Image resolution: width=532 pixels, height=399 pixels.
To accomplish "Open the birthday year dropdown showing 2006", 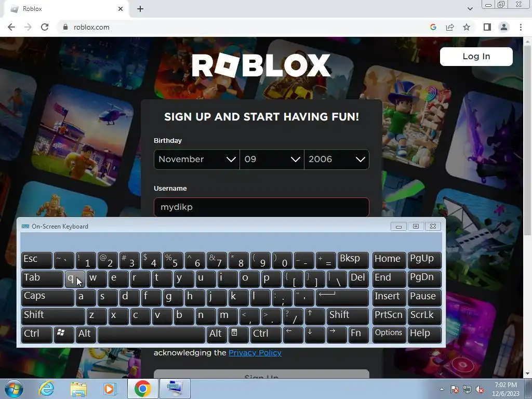I will pos(337,159).
